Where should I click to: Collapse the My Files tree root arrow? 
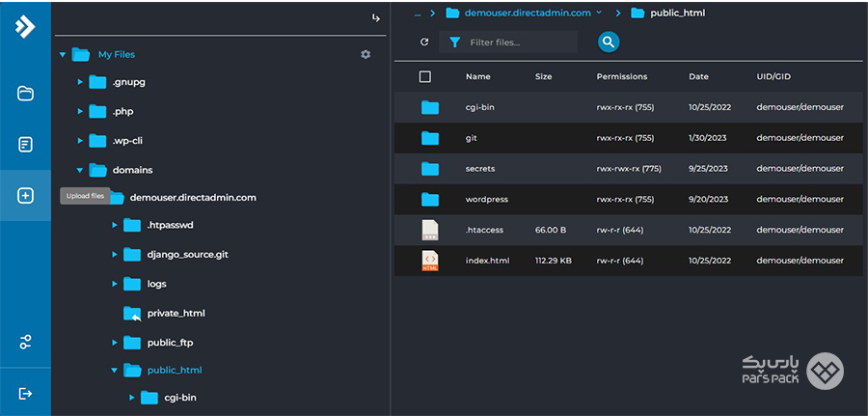tap(63, 55)
